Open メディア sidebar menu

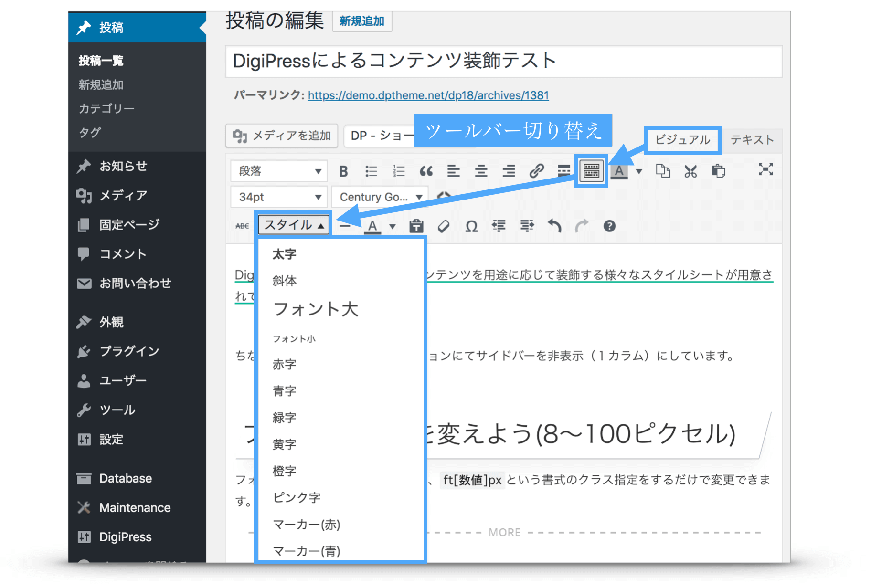137,195
